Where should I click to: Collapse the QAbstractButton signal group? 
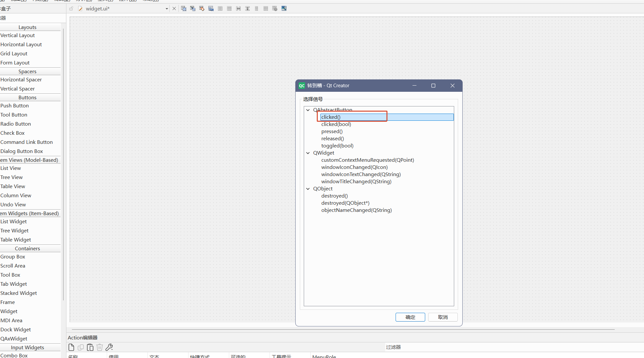point(308,110)
